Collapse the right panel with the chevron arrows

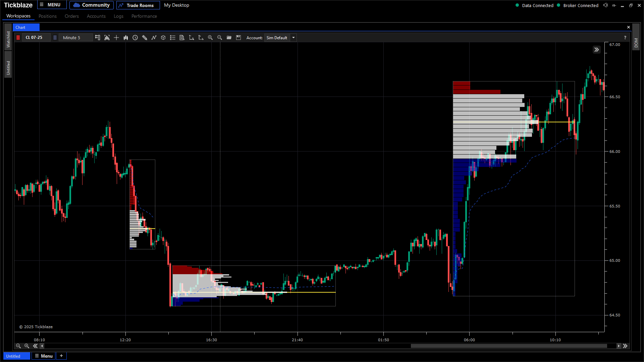tap(597, 50)
